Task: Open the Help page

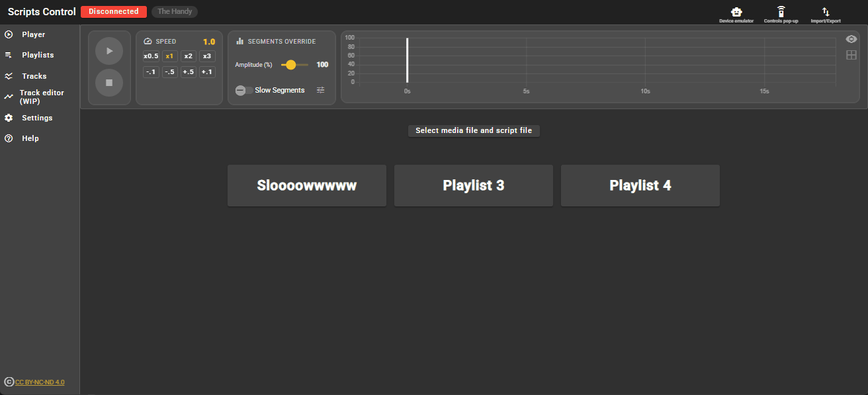Action: click(x=40, y=138)
